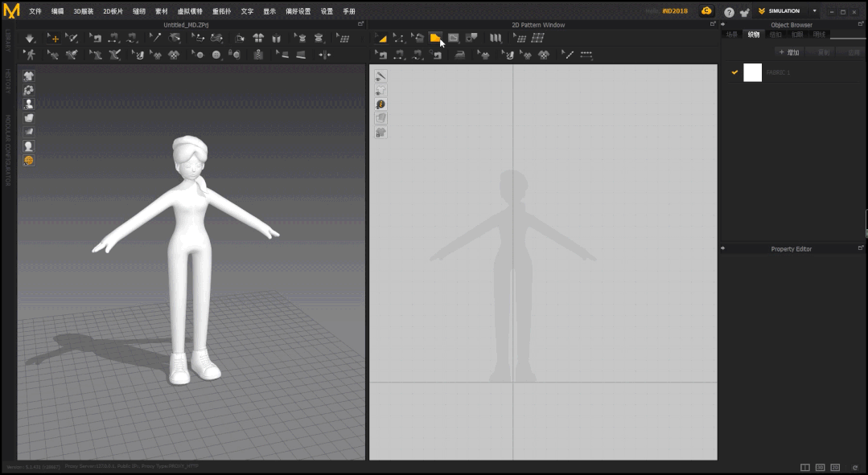Toggle the 2D pattern info display icon
The height and width of the screenshot is (475, 868).
(381, 104)
